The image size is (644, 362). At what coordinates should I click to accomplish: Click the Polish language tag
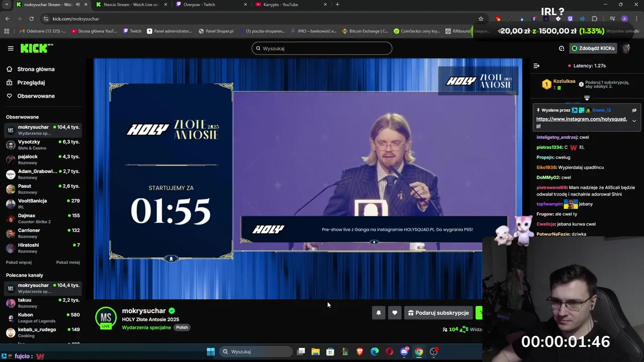point(182,327)
